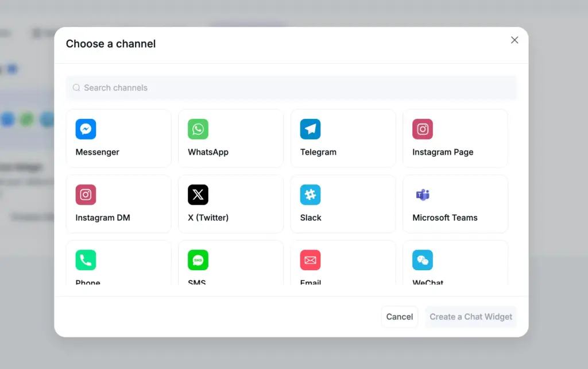Choose the WhatsApp channel icon

[198, 129]
